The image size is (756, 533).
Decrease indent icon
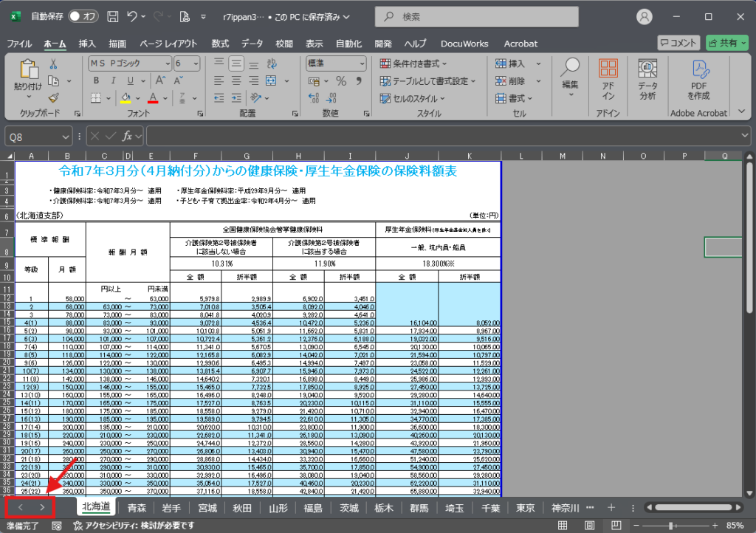(x=219, y=98)
